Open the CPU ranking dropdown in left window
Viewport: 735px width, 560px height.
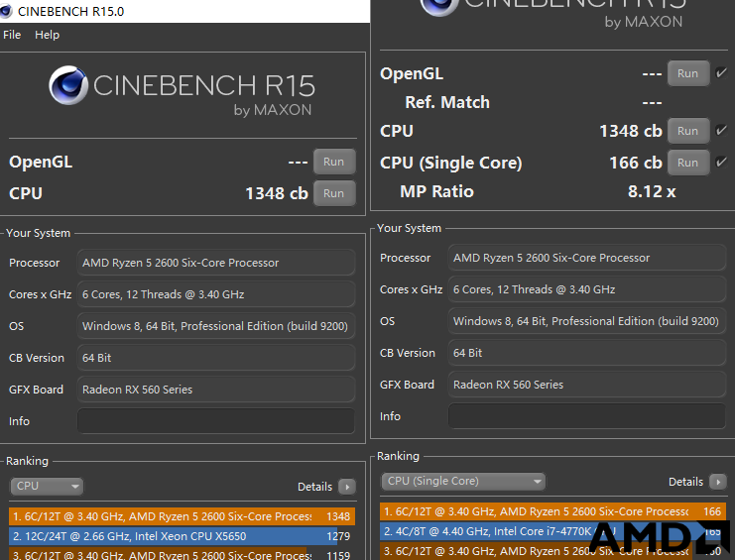point(47,487)
